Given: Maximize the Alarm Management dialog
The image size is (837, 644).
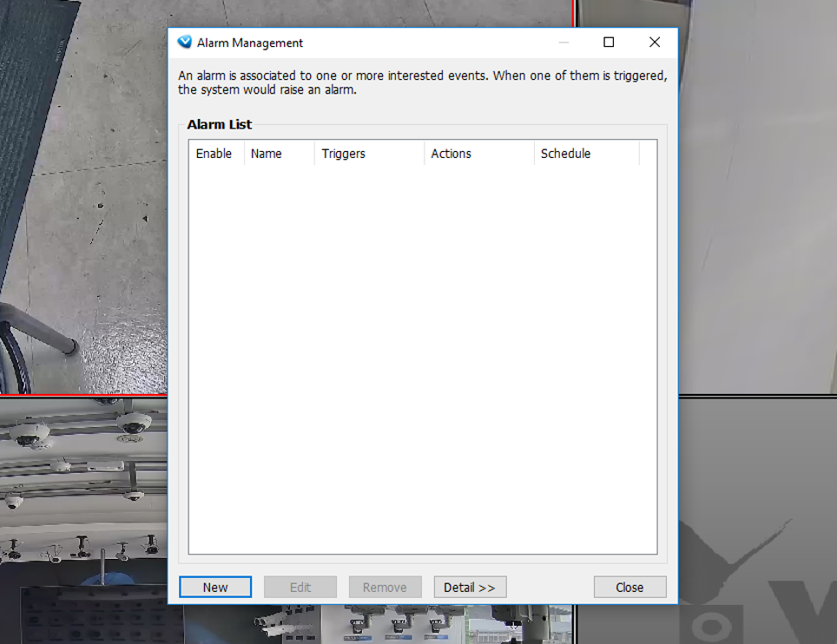Looking at the screenshot, I should pos(609,43).
